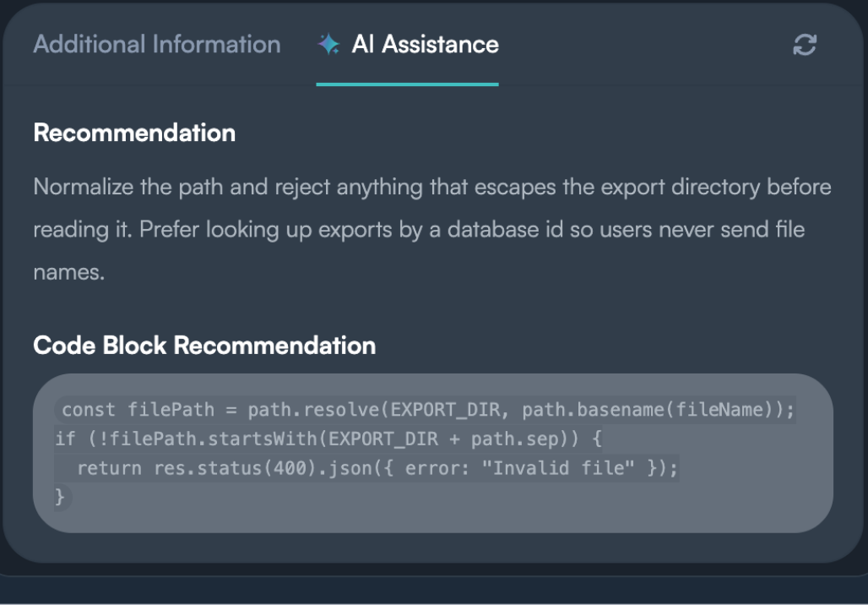The image size is (868, 605).
Task: Click the code line with filePath.startsWith check
Action: click(x=328, y=439)
